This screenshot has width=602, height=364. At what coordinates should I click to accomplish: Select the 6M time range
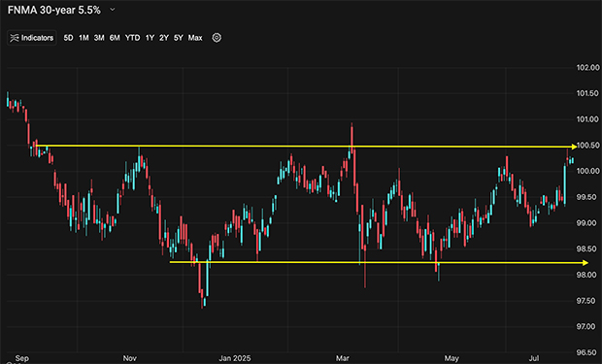coord(115,38)
